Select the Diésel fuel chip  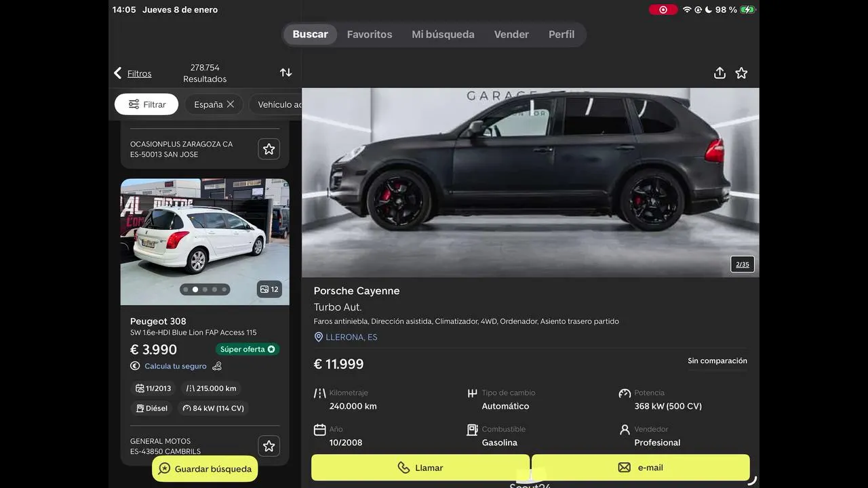click(x=152, y=408)
